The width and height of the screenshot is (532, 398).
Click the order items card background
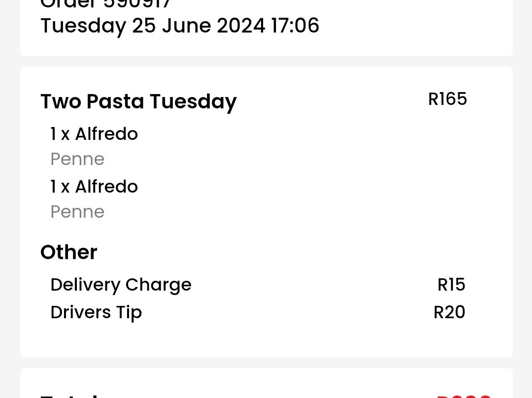coord(266,212)
